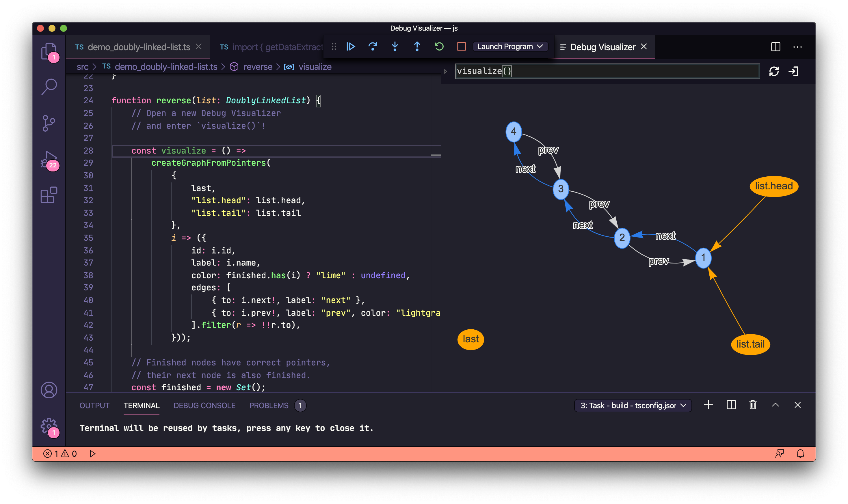
Task: Restart the running debug session
Action: (x=439, y=46)
